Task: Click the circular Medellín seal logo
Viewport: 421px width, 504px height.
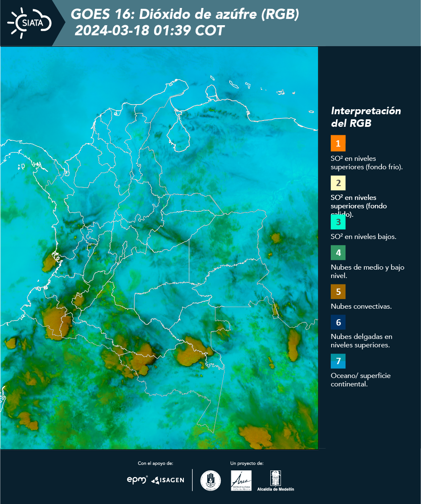Action: pos(211,480)
